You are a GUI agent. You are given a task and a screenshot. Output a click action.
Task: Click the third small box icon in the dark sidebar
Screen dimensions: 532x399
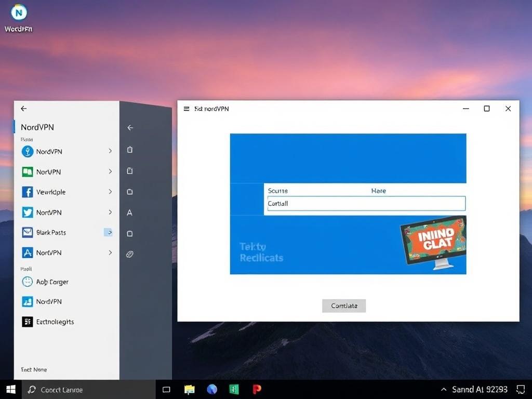click(129, 192)
